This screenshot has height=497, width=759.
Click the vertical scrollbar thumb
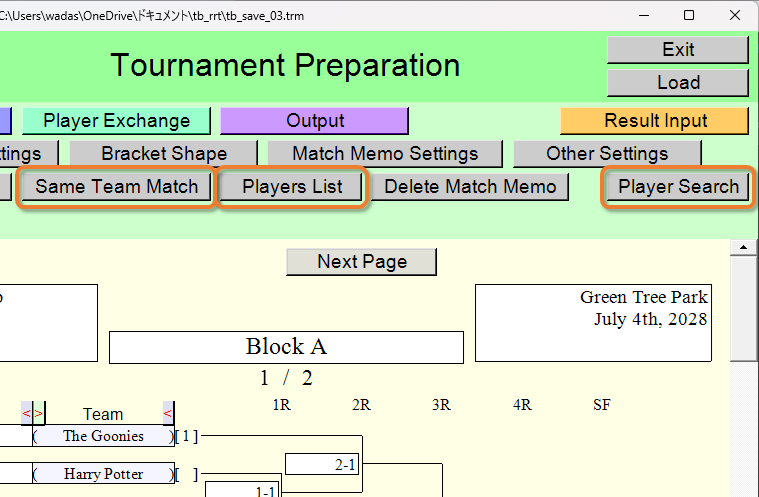743,309
